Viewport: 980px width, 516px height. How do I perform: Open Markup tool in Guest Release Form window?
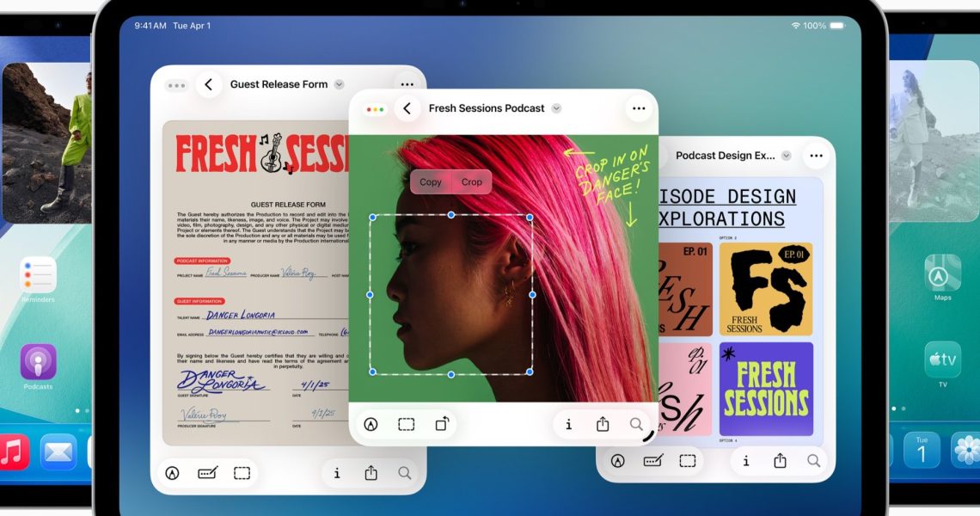tap(172, 474)
